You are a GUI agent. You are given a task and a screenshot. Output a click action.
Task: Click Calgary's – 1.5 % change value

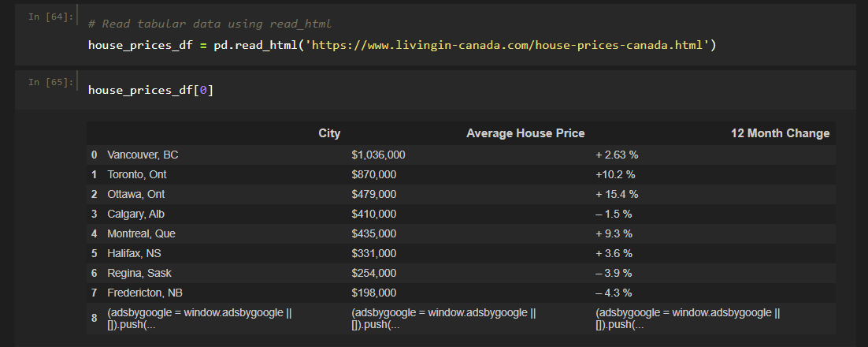click(614, 214)
